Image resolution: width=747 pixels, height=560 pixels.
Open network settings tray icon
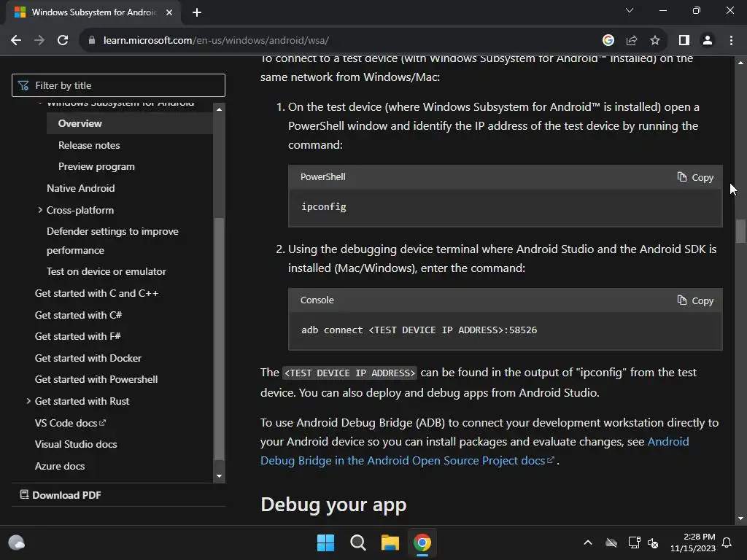(x=634, y=542)
